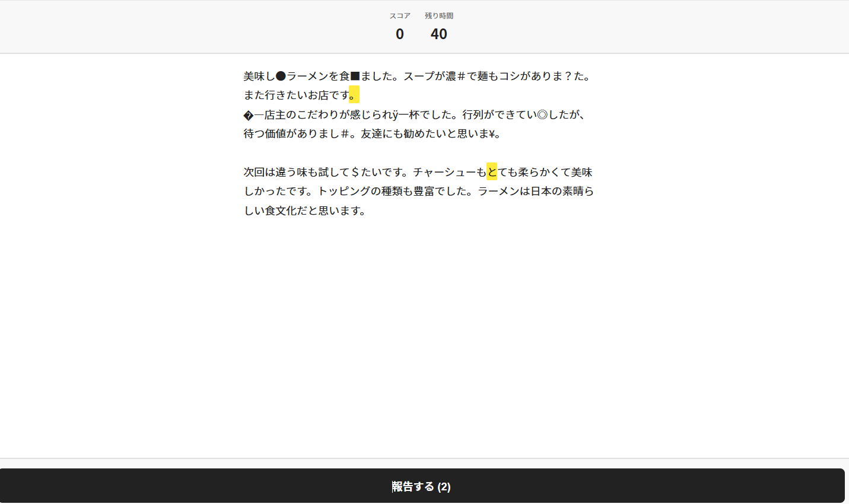Mark the # symbol after 濃
The height and width of the screenshot is (504, 849).
(462, 76)
